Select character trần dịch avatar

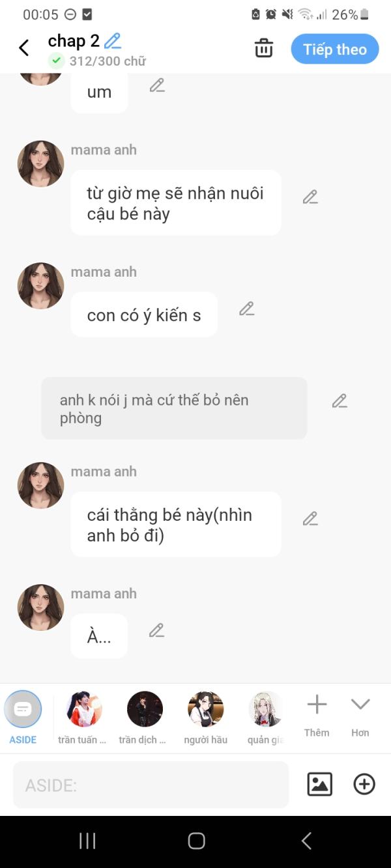144,717
